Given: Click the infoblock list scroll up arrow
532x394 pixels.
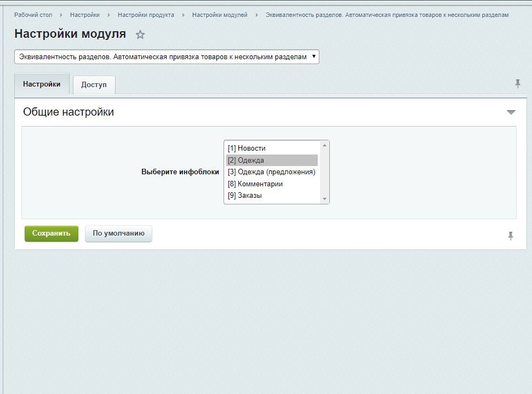Looking at the screenshot, I should pyautogui.click(x=324, y=145).
